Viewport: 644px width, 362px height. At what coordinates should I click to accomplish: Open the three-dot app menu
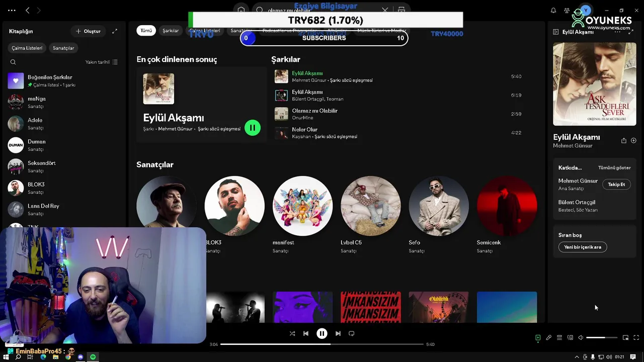click(12, 10)
